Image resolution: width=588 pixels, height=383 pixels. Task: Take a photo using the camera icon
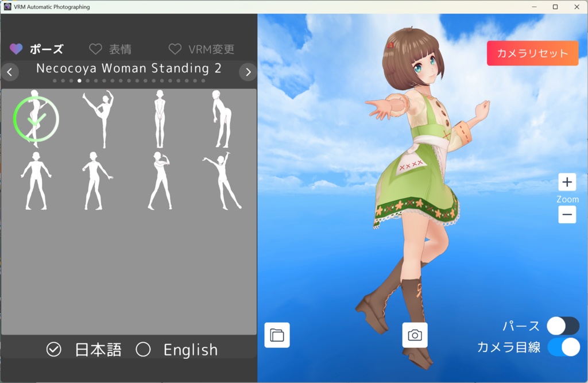click(415, 335)
